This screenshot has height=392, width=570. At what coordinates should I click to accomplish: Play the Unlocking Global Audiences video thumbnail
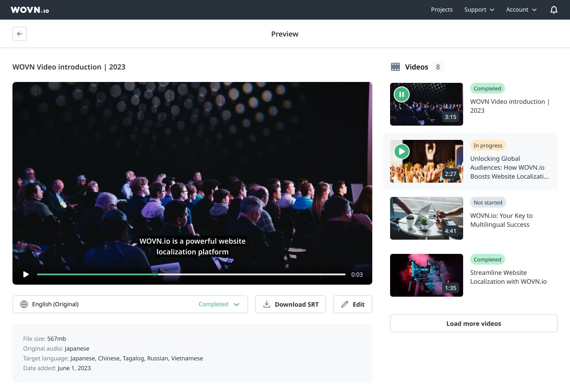click(x=402, y=151)
